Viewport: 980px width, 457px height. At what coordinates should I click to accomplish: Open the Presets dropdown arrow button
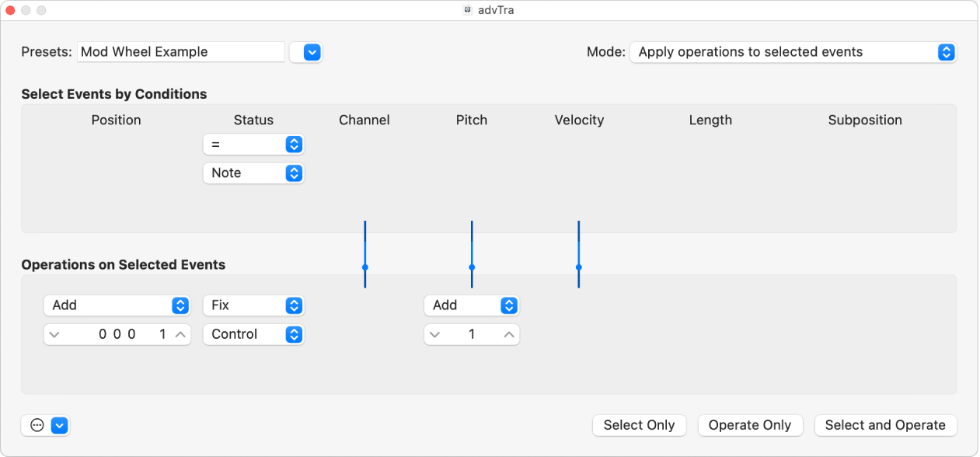[311, 52]
